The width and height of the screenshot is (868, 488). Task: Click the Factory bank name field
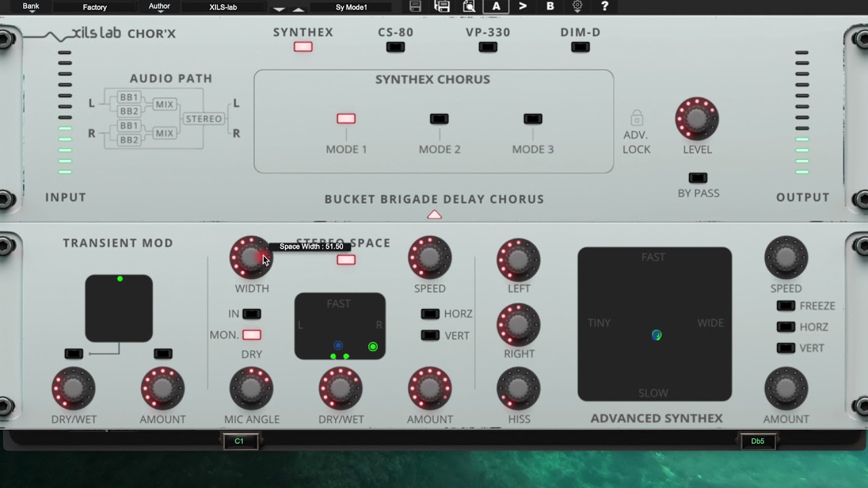(x=95, y=7)
